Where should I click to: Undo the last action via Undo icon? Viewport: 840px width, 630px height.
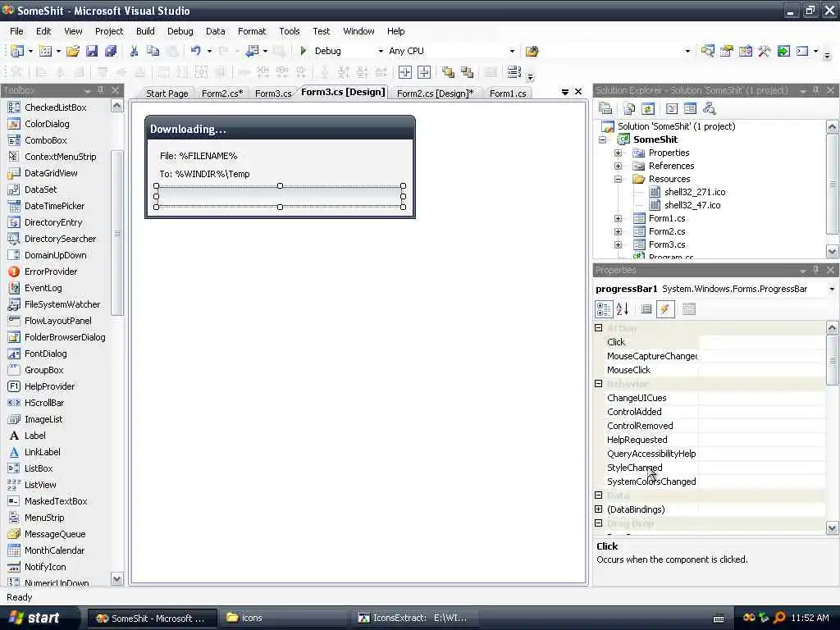pos(195,51)
